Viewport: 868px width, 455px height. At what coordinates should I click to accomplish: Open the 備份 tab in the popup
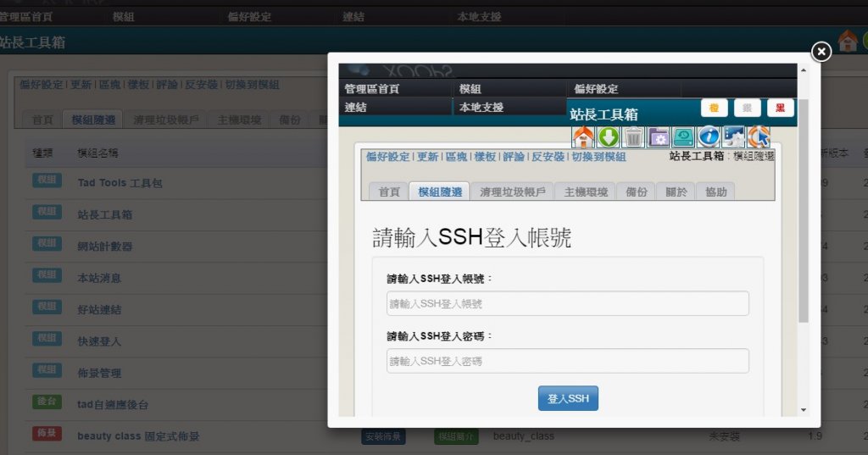coord(636,191)
